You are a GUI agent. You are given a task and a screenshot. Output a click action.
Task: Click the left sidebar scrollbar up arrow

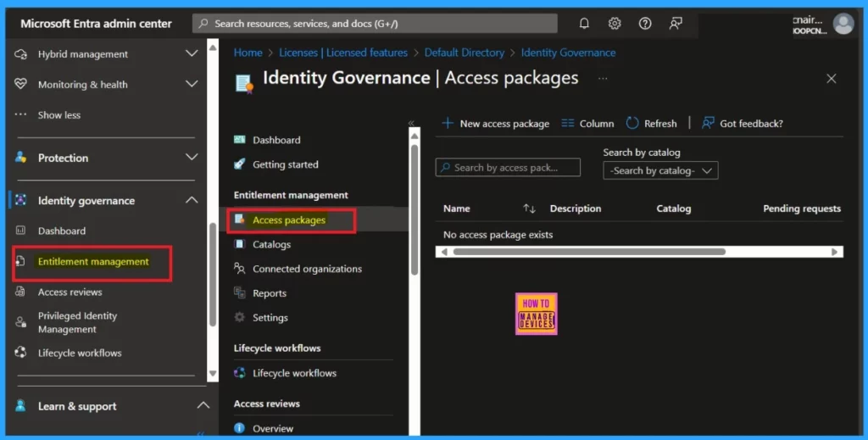213,47
